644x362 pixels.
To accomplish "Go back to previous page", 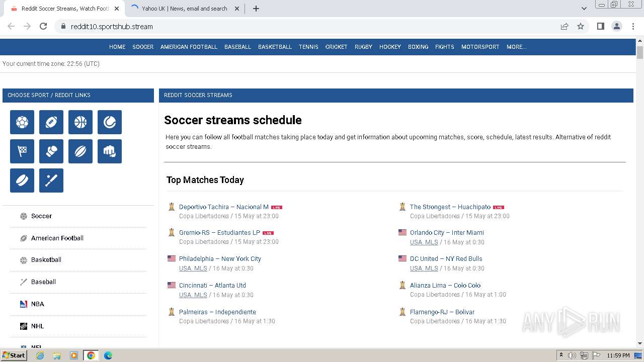I will coord(11,26).
